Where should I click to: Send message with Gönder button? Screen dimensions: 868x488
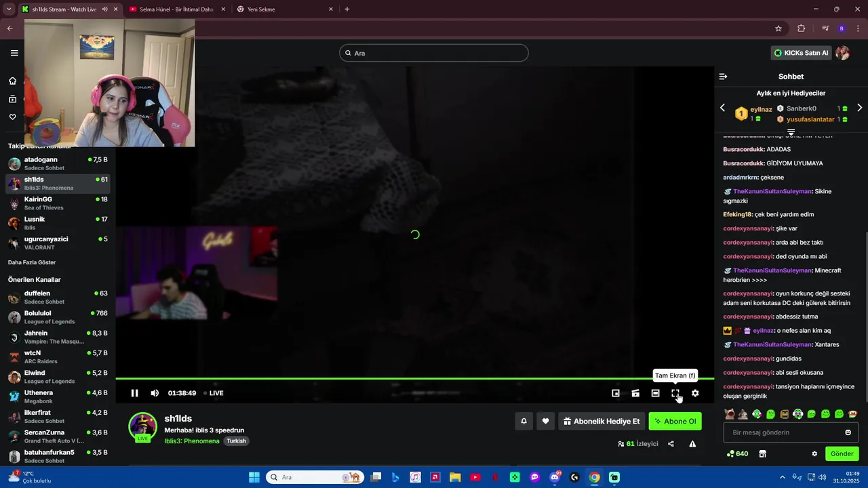point(842,453)
